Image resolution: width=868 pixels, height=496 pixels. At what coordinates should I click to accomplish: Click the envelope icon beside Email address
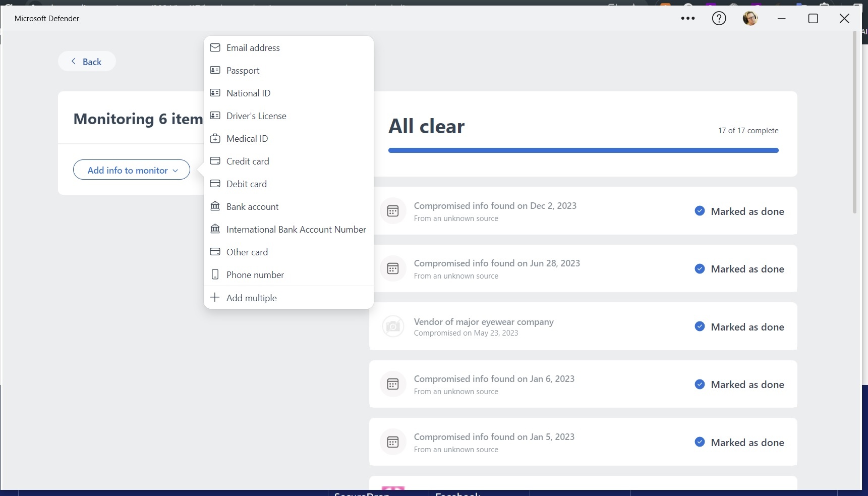tap(215, 47)
